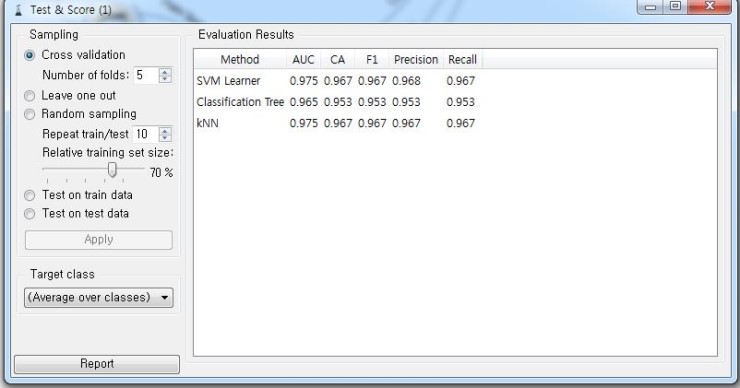Image resolution: width=740 pixels, height=388 pixels.
Task: Choose Random sampling radio button
Action: [29, 114]
